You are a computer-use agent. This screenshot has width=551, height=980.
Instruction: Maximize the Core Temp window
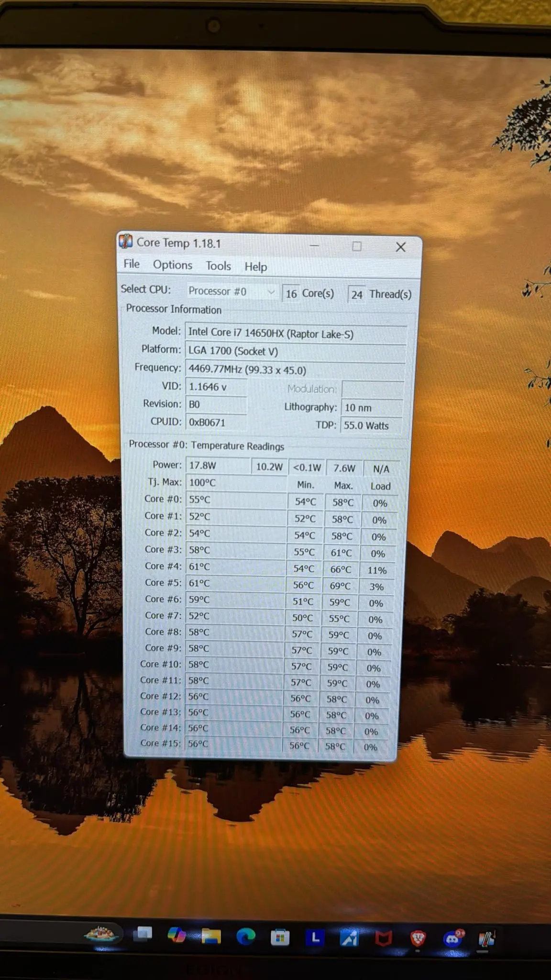pyautogui.click(x=357, y=246)
